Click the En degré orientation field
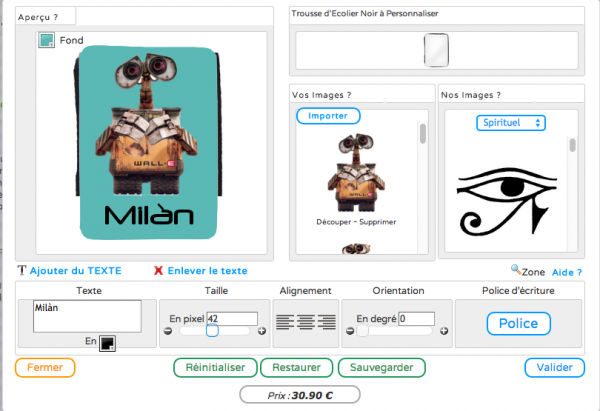This screenshot has width=600, height=411. 416,318
